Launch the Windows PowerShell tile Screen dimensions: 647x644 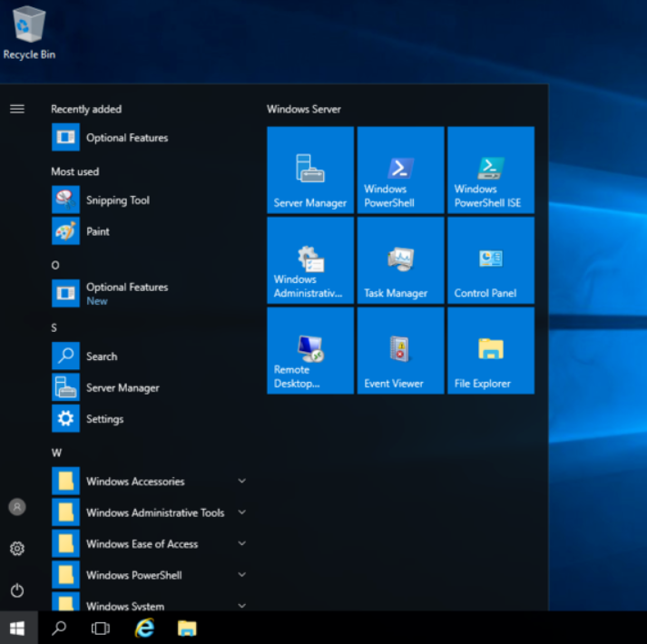tap(401, 170)
